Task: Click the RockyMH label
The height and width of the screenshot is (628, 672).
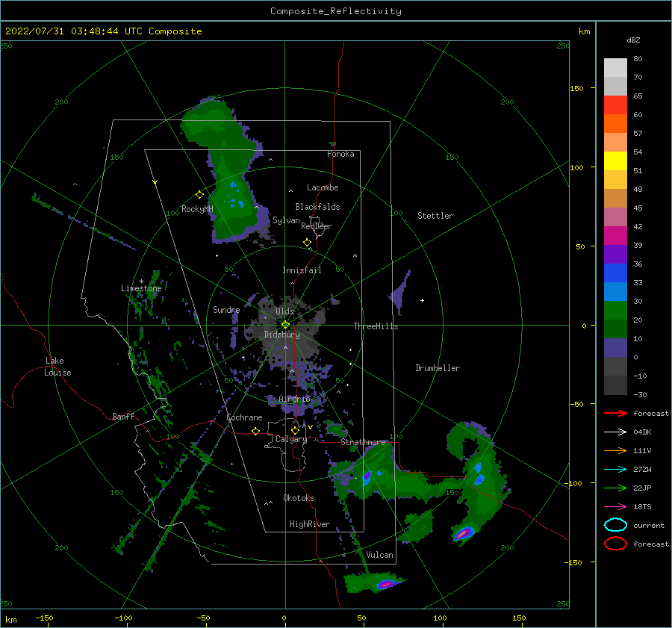Action: [x=197, y=209]
